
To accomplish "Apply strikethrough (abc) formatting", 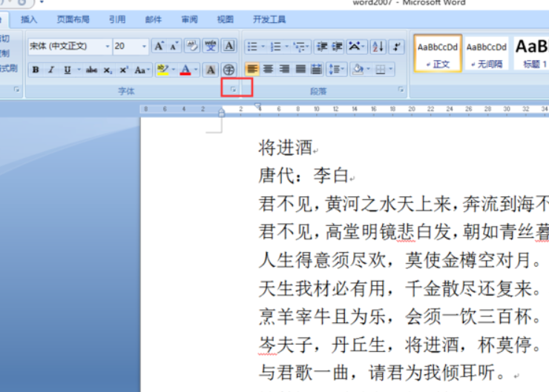I will [91, 70].
